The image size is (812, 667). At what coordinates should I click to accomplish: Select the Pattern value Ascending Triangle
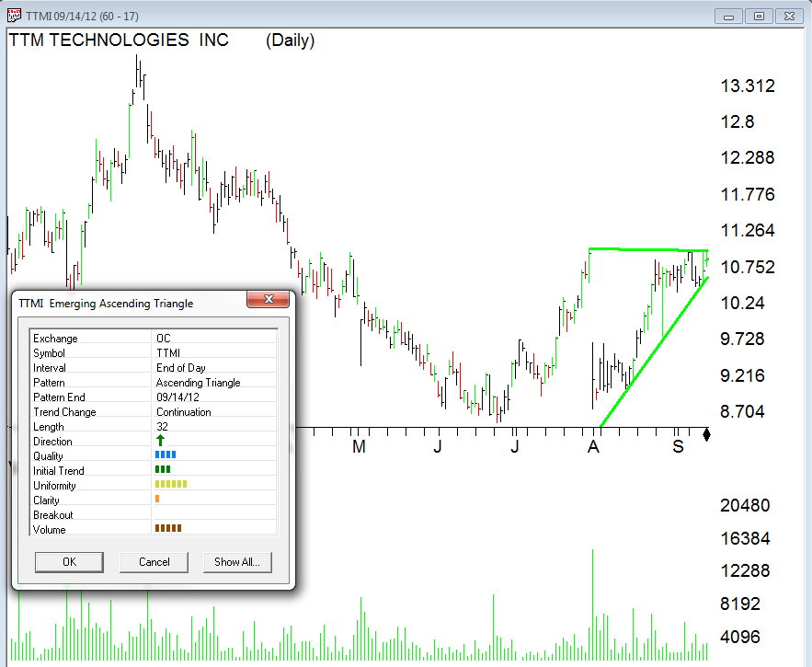click(x=199, y=383)
